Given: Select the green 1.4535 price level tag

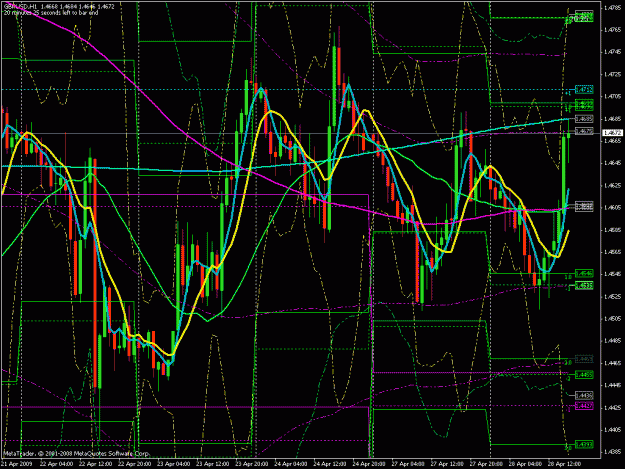Looking at the screenshot, I should pyautogui.click(x=584, y=285).
